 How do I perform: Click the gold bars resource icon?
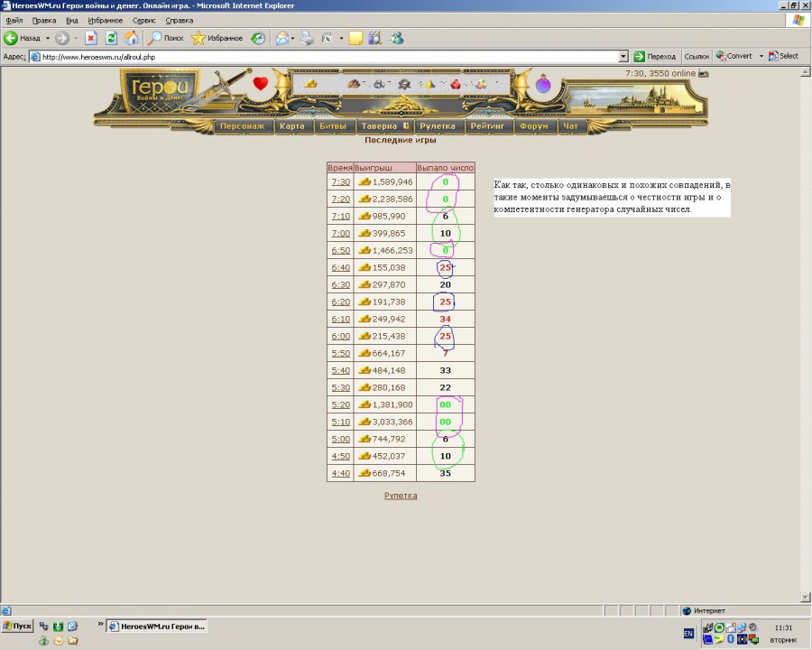(310, 83)
